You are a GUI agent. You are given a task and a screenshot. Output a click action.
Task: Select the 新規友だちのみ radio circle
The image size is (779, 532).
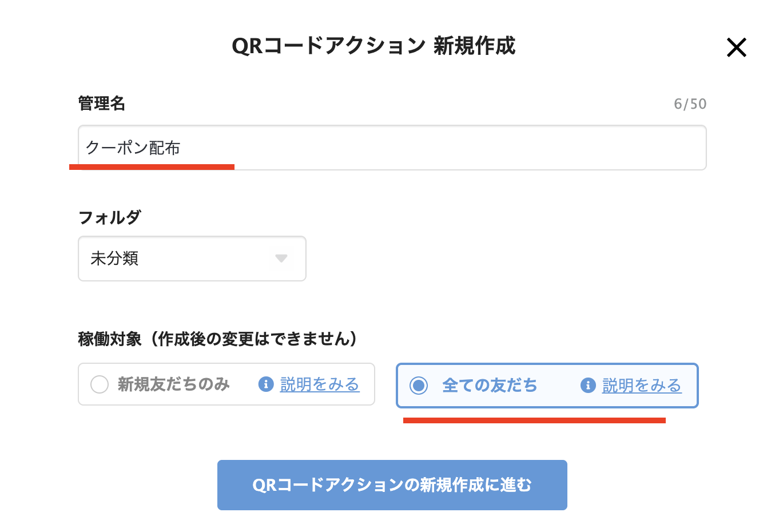click(x=100, y=384)
